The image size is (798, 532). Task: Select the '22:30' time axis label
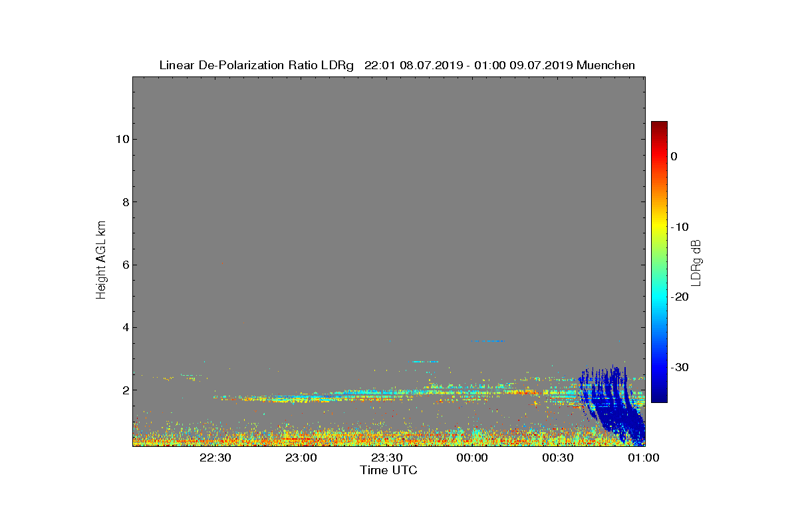pyautogui.click(x=215, y=458)
